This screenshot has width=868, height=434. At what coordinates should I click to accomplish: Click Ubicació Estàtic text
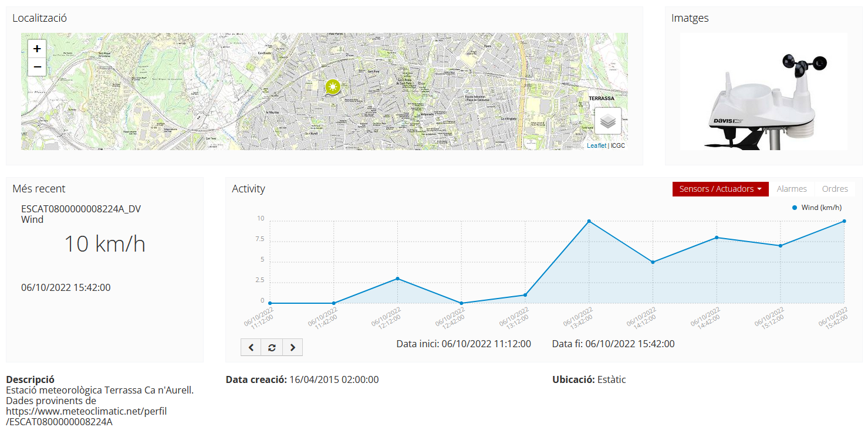tap(589, 379)
